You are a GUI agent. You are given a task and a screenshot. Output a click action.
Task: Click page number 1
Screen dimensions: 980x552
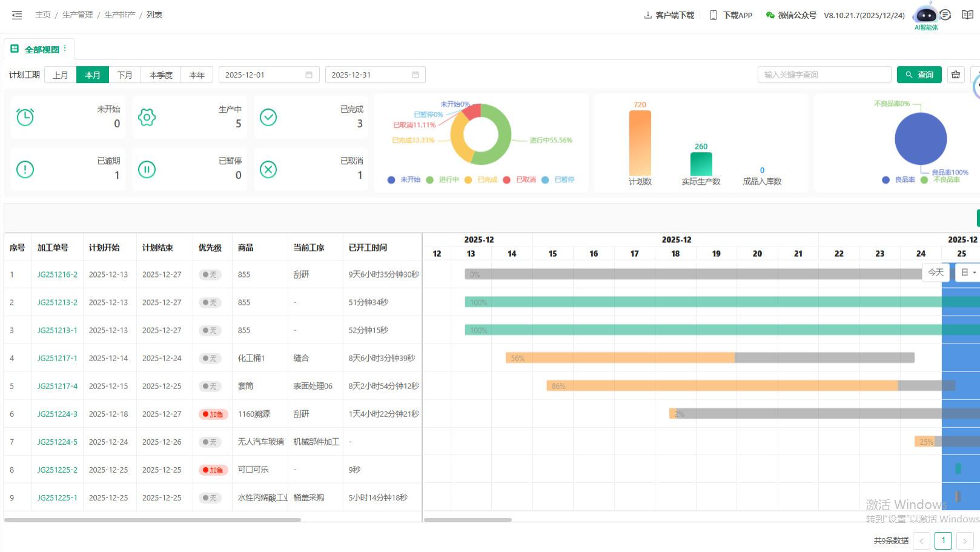(x=943, y=540)
